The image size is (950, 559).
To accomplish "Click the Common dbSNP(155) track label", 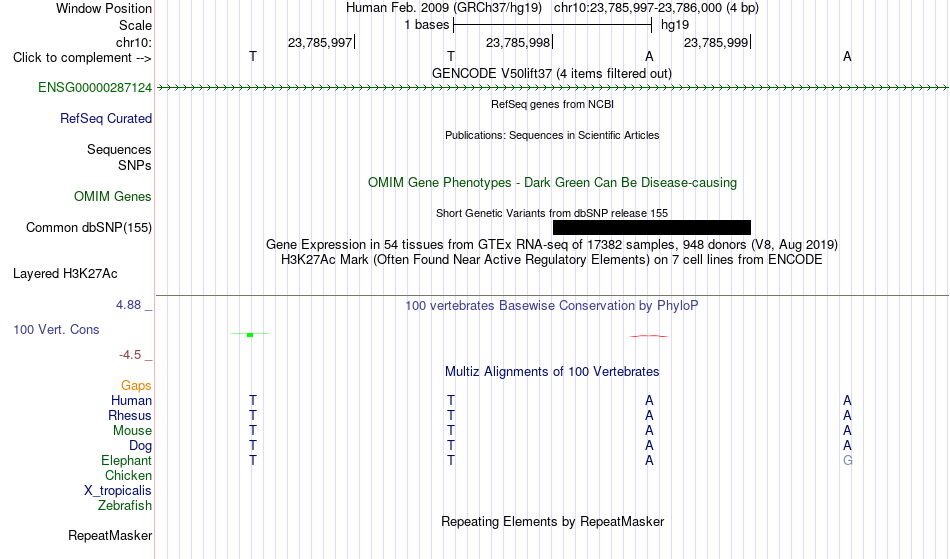I will (89, 228).
